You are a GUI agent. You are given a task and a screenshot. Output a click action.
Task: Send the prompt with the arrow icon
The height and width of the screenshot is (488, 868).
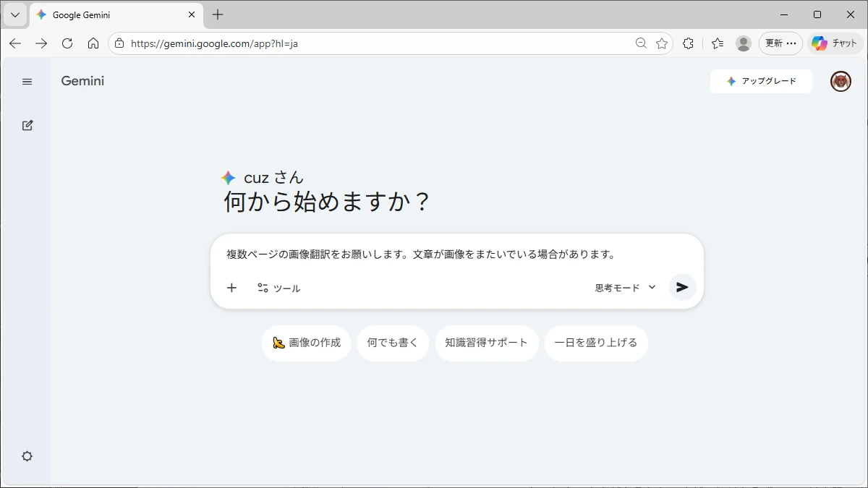[682, 287]
